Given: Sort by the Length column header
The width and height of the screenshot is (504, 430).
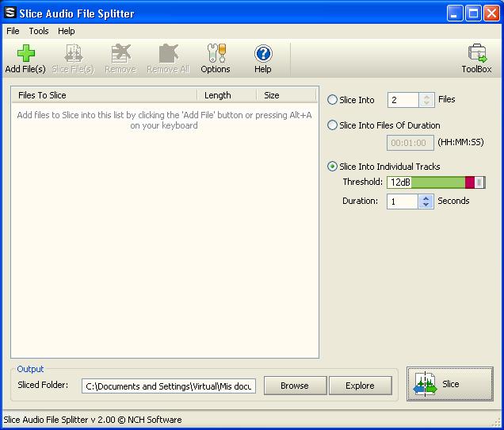Looking at the screenshot, I should 227,95.
